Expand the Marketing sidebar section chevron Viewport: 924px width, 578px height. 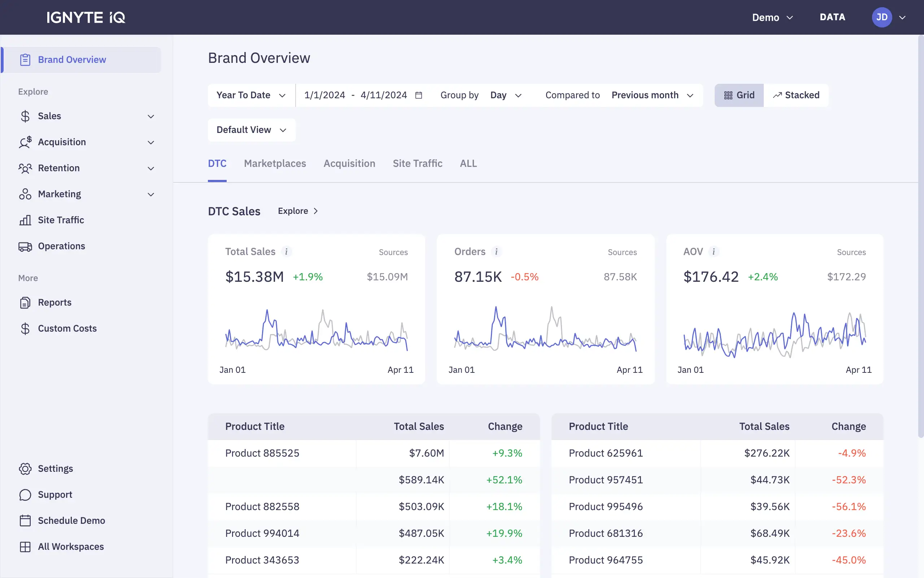pos(151,194)
